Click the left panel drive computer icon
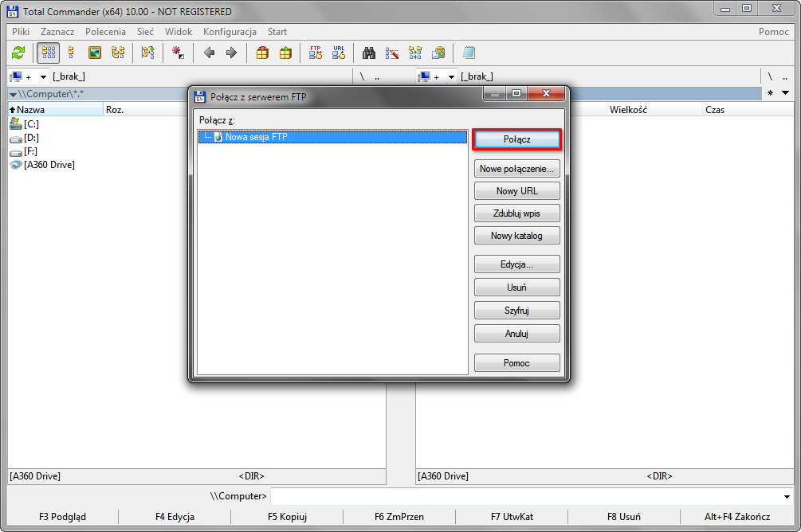 (16, 76)
